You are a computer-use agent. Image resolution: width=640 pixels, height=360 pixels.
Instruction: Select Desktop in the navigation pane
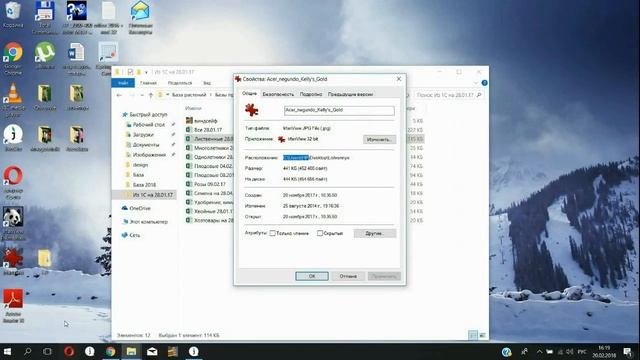[149, 124]
